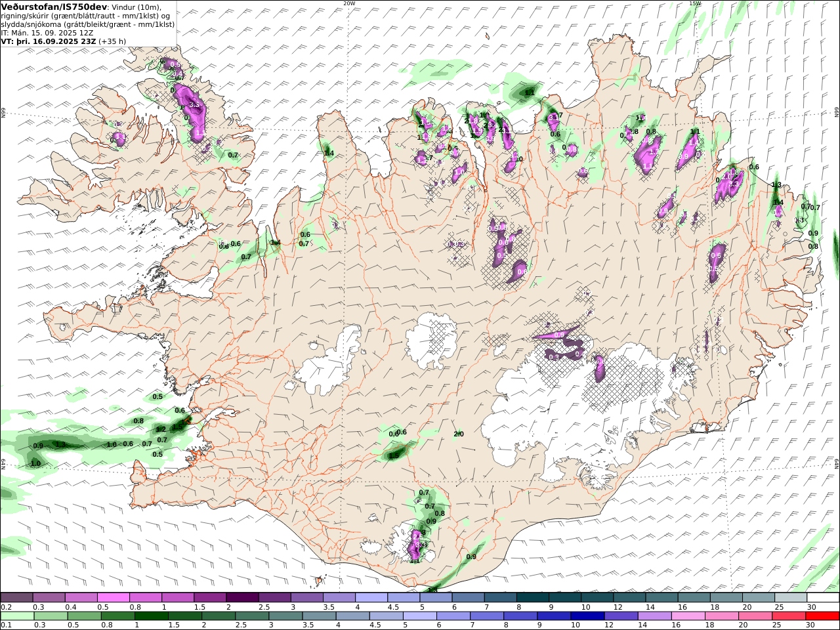840x630 pixels.
Task: Click the 'slydda/snjókoma (grátt/bleikt/grænt' description line
Action: (88, 24)
